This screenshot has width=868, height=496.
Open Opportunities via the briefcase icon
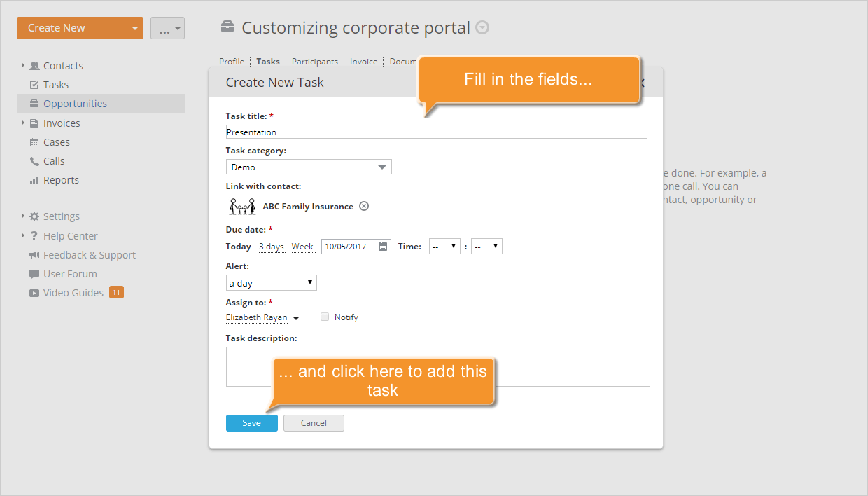[33, 103]
